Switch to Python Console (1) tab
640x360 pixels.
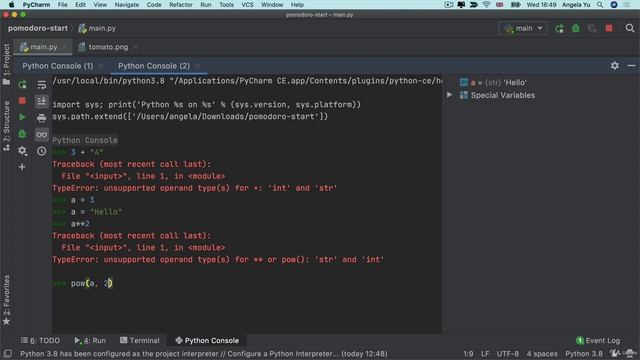pos(58,66)
